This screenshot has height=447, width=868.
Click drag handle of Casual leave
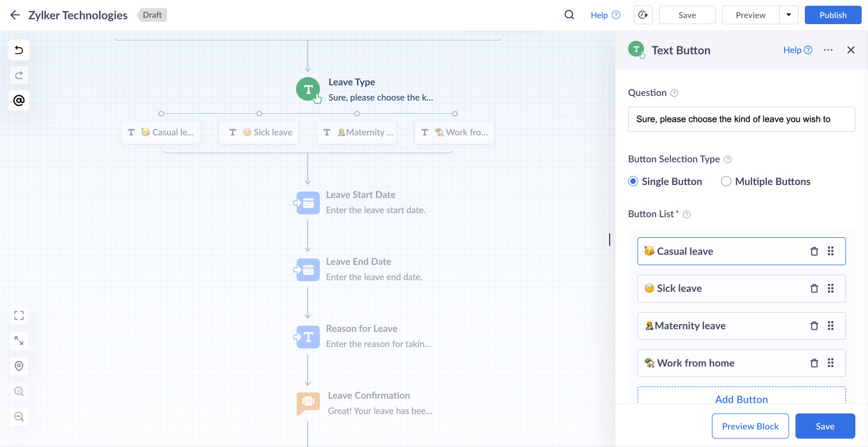(831, 251)
